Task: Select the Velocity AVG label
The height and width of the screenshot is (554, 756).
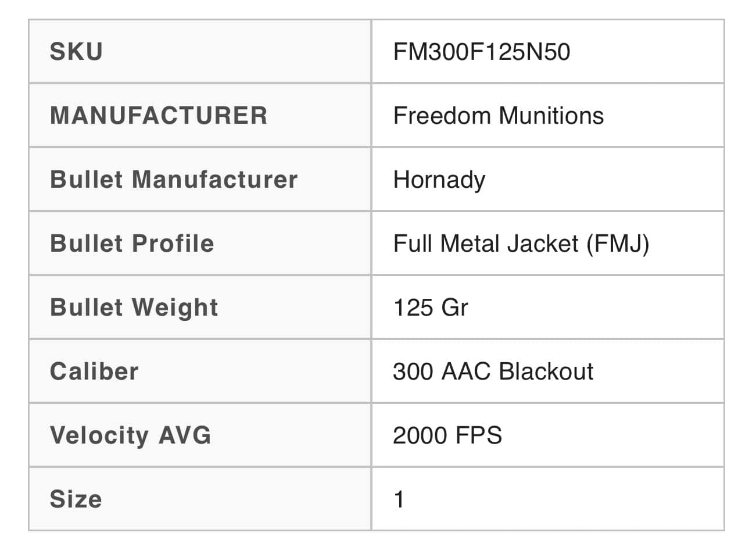Action: click(131, 435)
